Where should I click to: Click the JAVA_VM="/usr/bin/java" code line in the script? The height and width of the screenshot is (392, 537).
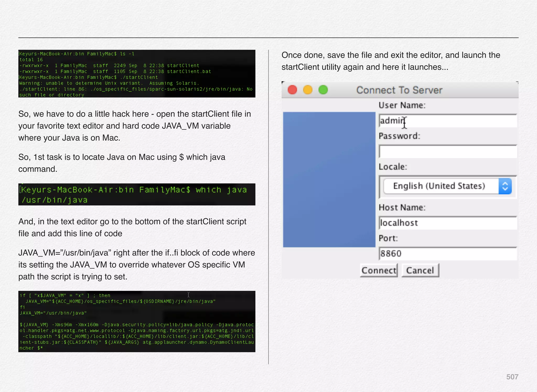click(53, 313)
